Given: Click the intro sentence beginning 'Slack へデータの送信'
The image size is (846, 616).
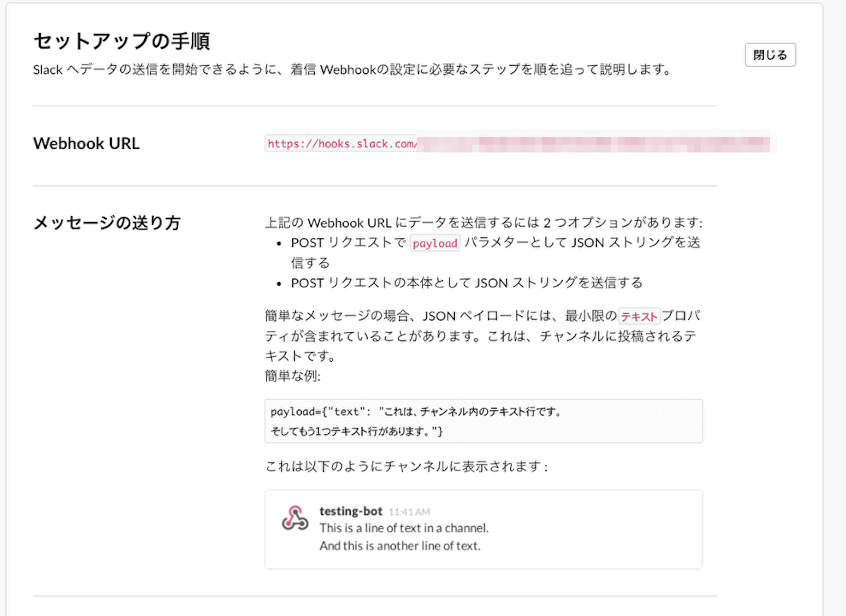Looking at the screenshot, I should click(352, 69).
